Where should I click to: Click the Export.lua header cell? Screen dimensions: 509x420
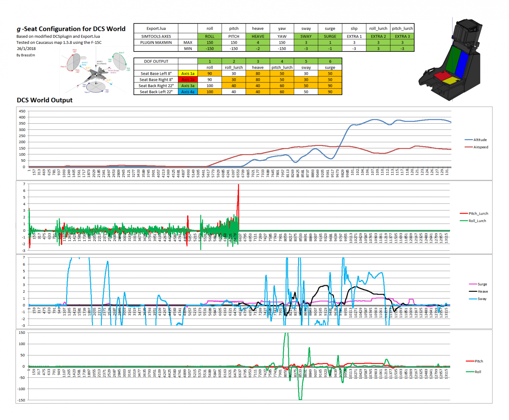[x=156, y=28]
